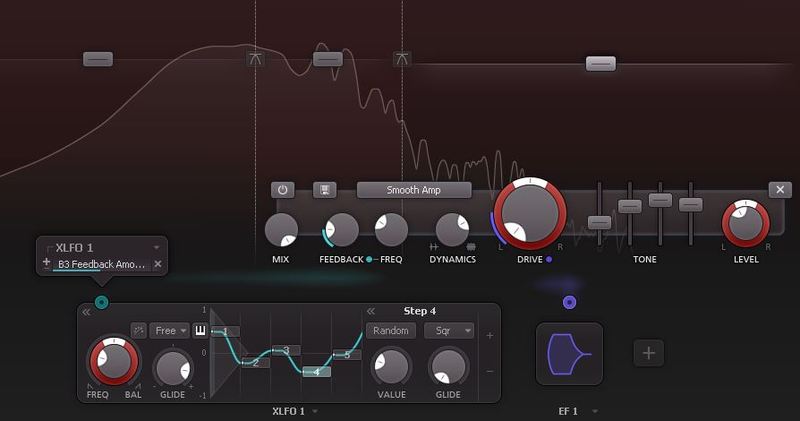The image size is (800, 421).
Task: Select step 5 in the XLFO sequencer
Action: [x=347, y=355]
